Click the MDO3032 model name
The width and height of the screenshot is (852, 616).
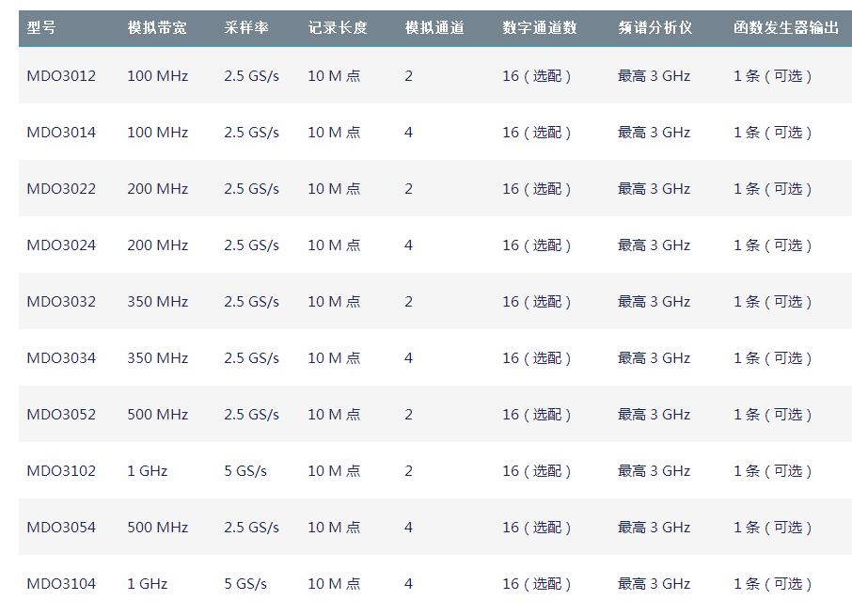click(61, 302)
